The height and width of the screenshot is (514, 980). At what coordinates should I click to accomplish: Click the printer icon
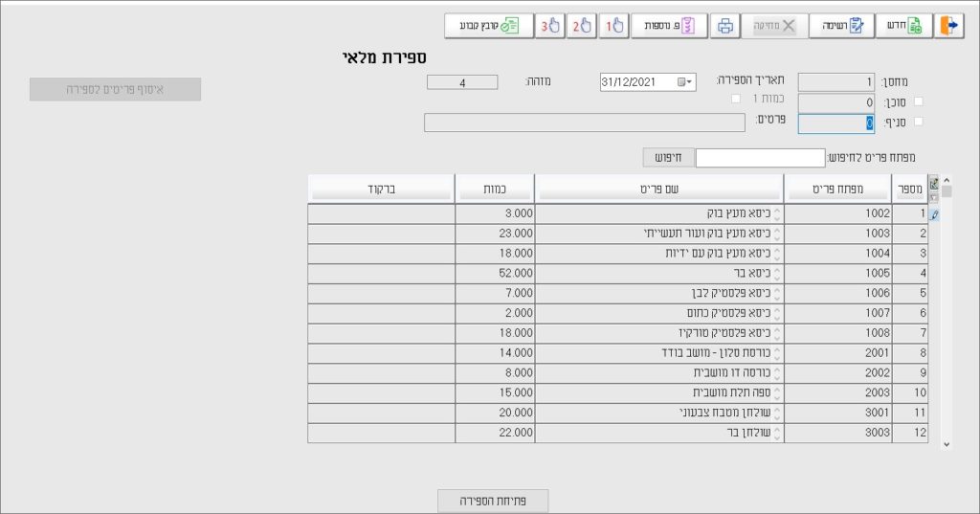coord(725,26)
